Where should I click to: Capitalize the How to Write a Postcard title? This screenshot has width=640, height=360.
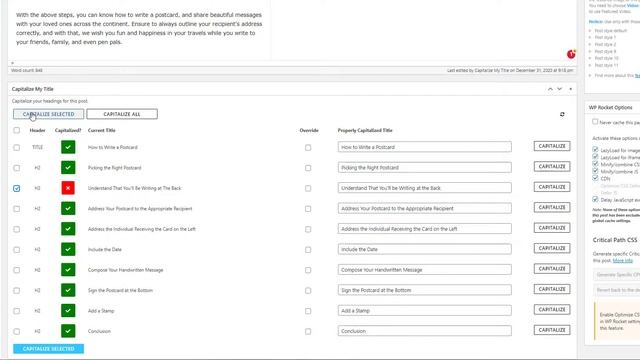(x=552, y=146)
